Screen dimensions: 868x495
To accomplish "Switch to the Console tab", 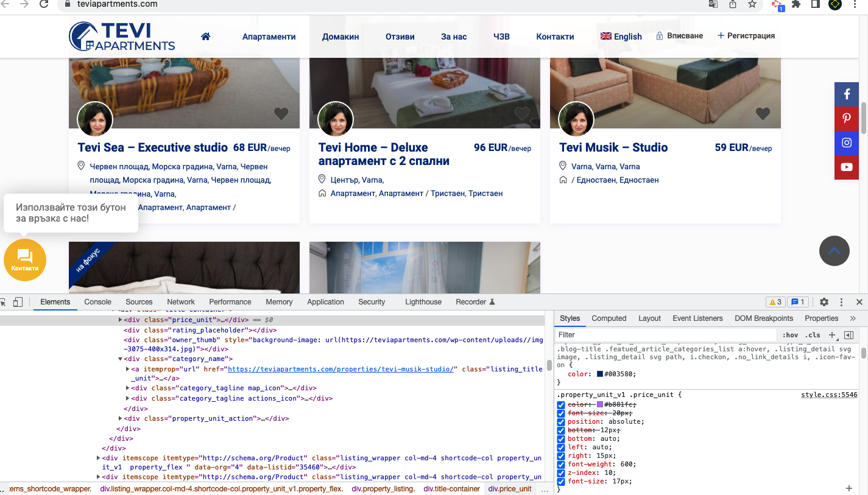I will (x=97, y=302).
